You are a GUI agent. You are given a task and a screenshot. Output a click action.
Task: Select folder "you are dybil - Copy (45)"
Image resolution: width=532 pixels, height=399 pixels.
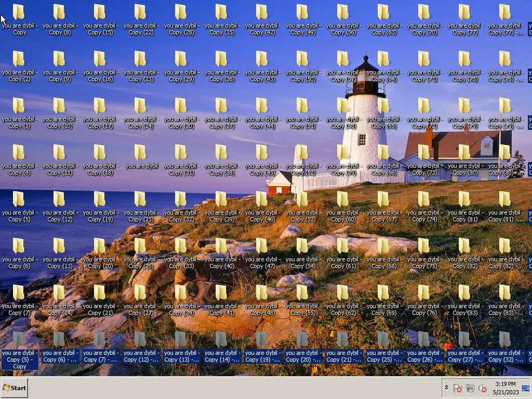point(262,161)
